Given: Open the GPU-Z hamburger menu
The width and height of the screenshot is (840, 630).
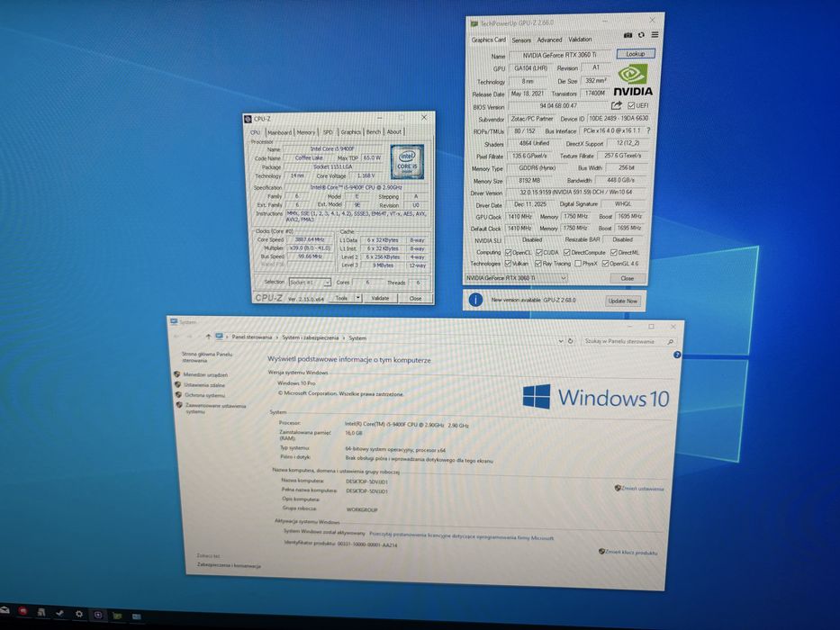Looking at the screenshot, I should [x=655, y=35].
